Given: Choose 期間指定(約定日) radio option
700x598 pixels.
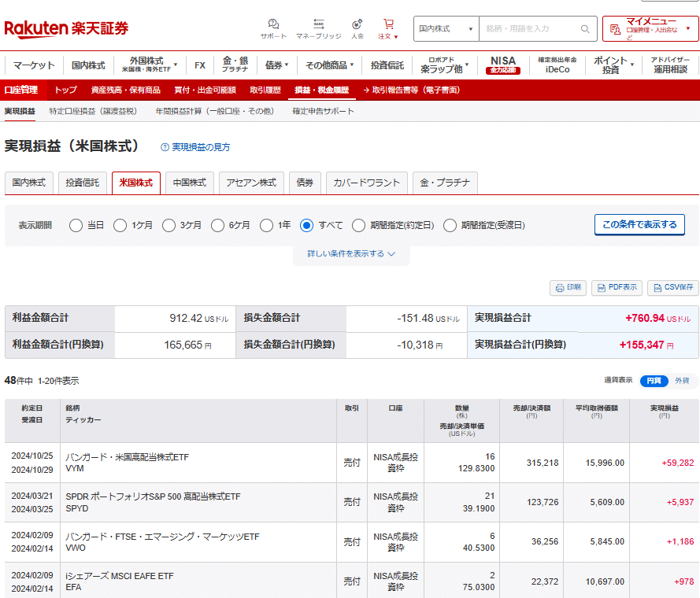Looking at the screenshot, I should pyautogui.click(x=358, y=225).
